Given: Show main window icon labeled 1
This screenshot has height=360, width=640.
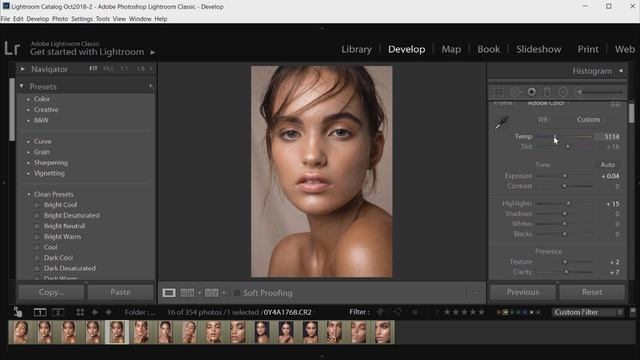Looking at the screenshot, I should click(40, 312).
